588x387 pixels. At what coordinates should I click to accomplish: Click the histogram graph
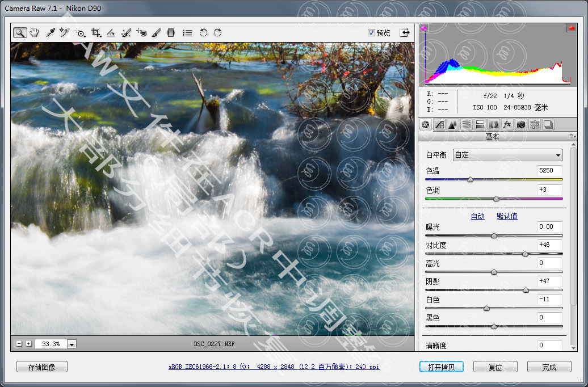coord(498,54)
